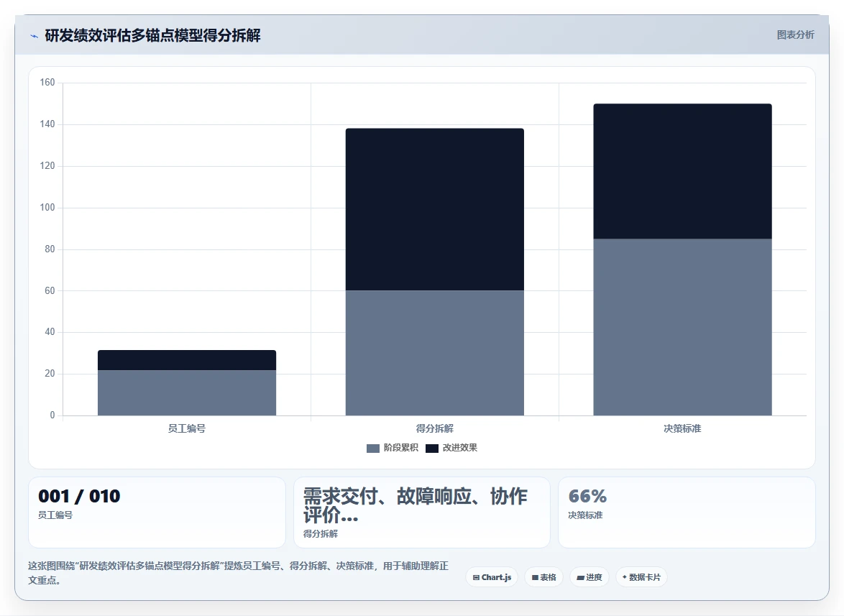This screenshot has height=616, width=844.
Task: Click the 得分拆解 x-axis label
Action: [x=434, y=428]
